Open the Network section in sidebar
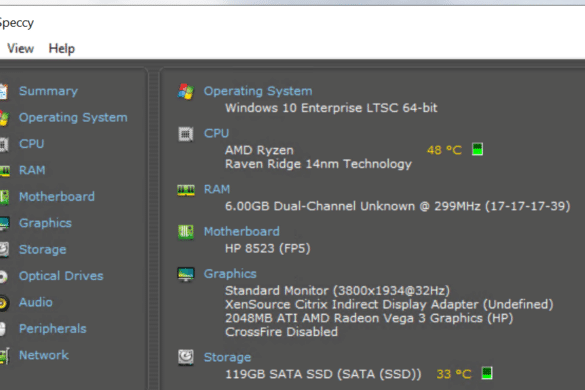Screen dimensions: 585x390 44,355
